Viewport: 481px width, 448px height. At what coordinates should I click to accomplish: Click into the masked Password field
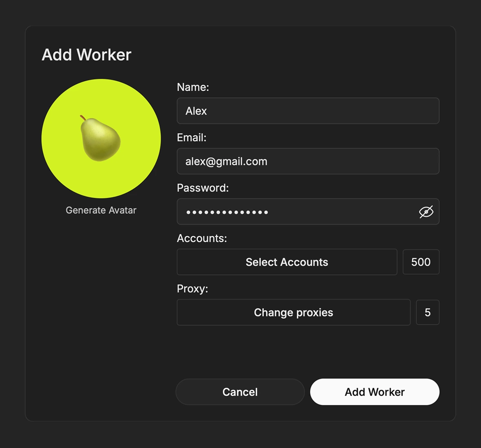point(308,211)
